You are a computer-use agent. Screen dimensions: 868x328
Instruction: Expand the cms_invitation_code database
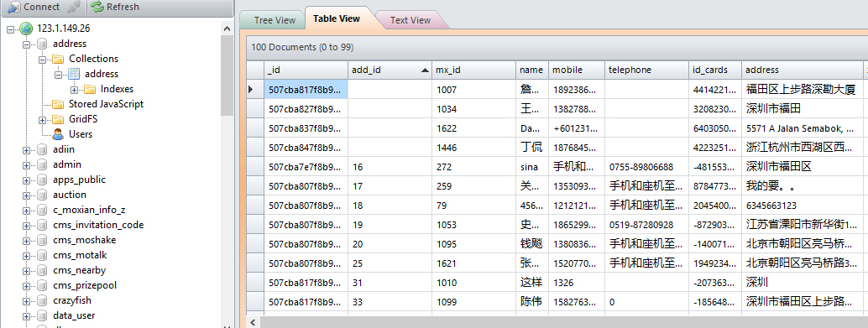tap(26, 225)
